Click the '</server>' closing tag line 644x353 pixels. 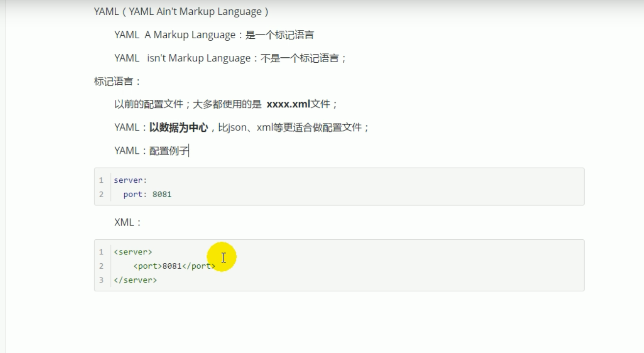135,280
